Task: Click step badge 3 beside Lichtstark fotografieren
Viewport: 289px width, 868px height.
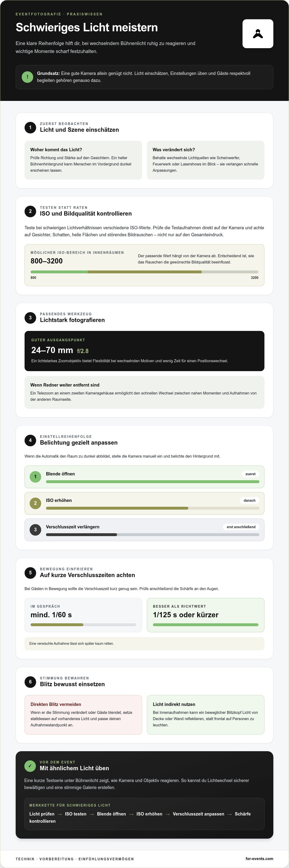Action: click(x=30, y=318)
